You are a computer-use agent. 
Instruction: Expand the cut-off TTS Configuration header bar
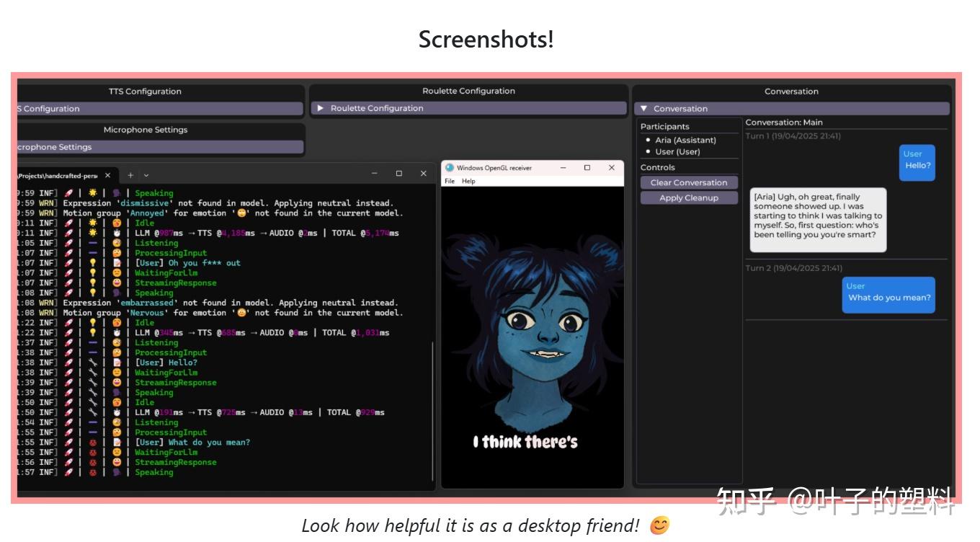(x=160, y=109)
